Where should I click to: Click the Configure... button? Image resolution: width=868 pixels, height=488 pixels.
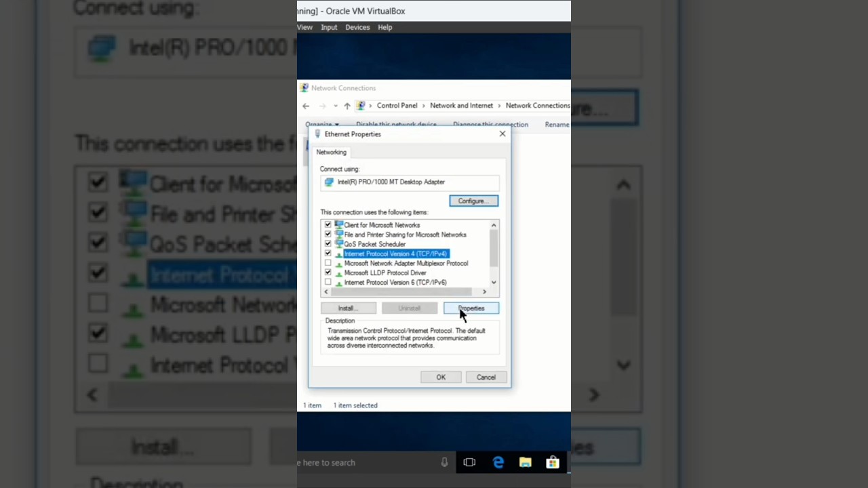473,201
